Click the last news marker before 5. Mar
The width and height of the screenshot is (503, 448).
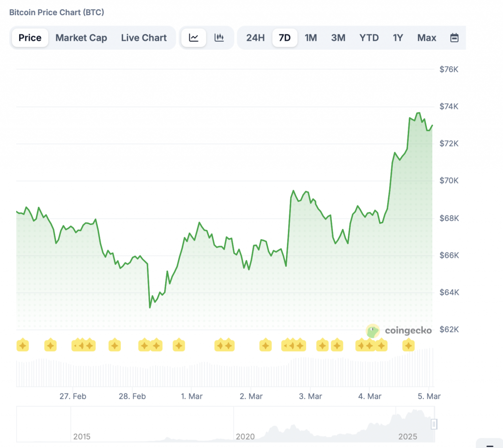[408, 345]
